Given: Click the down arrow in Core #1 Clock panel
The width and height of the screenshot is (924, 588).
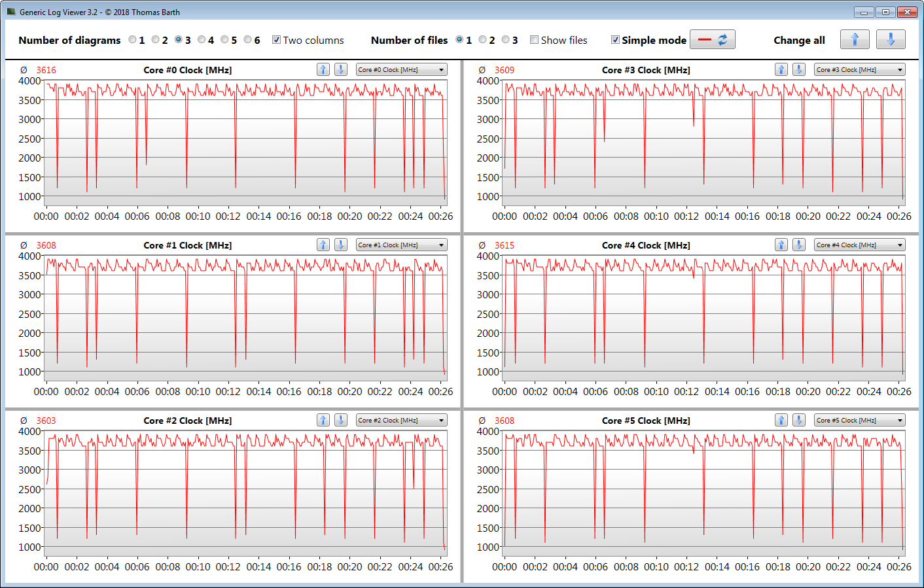Looking at the screenshot, I should [341, 245].
